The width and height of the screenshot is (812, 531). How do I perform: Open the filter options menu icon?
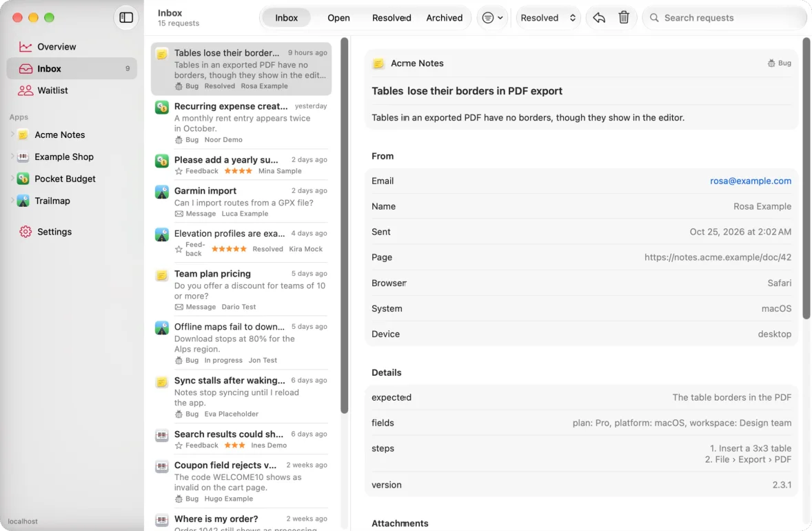[492, 18]
